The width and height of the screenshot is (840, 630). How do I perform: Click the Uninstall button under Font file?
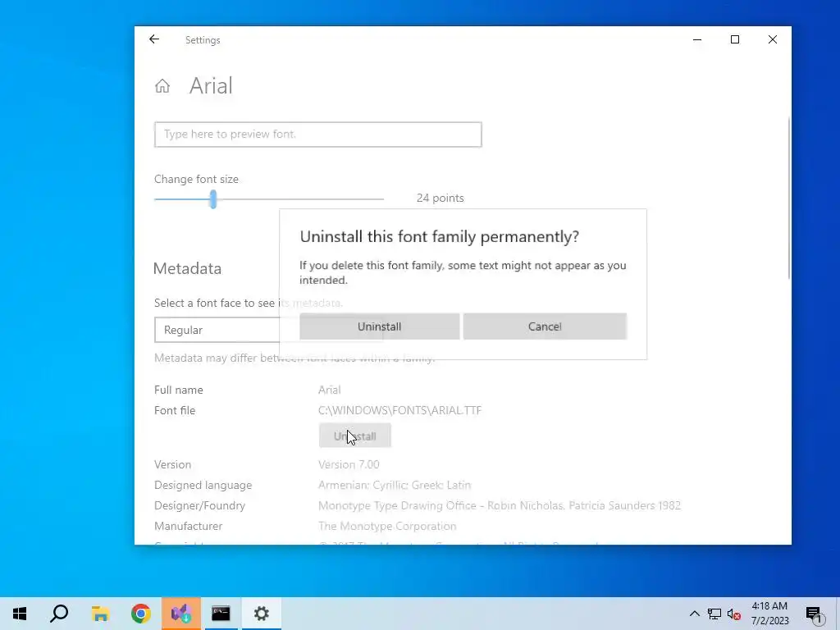[x=354, y=436]
